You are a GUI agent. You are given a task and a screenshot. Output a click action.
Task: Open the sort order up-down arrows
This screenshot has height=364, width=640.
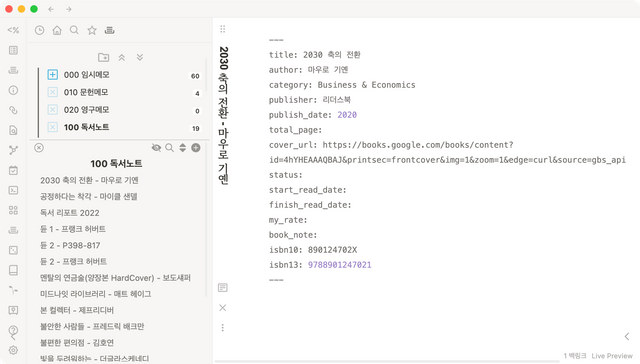point(182,148)
